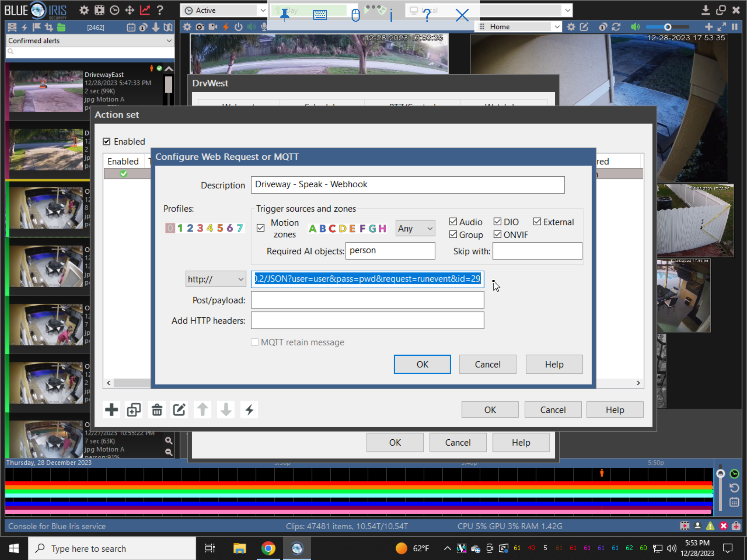Open Blue Iris main settings gear
The image size is (747, 560).
tap(84, 10)
